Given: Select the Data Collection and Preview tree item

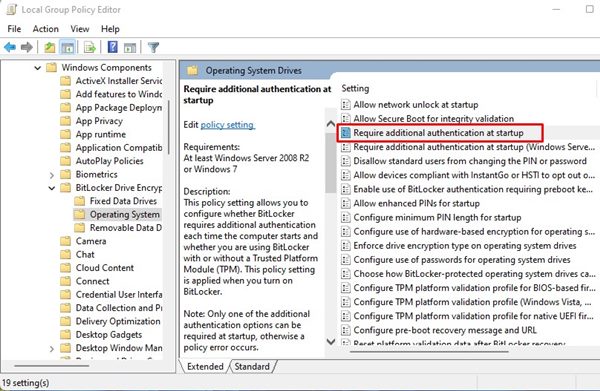Looking at the screenshot, I should (119, 308).
